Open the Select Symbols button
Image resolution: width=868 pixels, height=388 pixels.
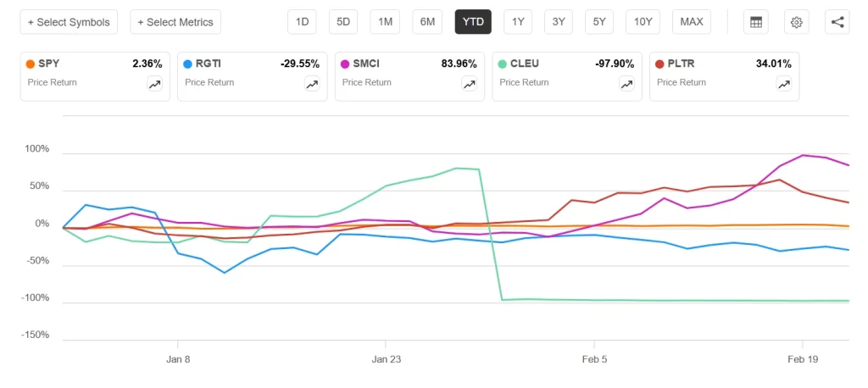tap(69, 22)
